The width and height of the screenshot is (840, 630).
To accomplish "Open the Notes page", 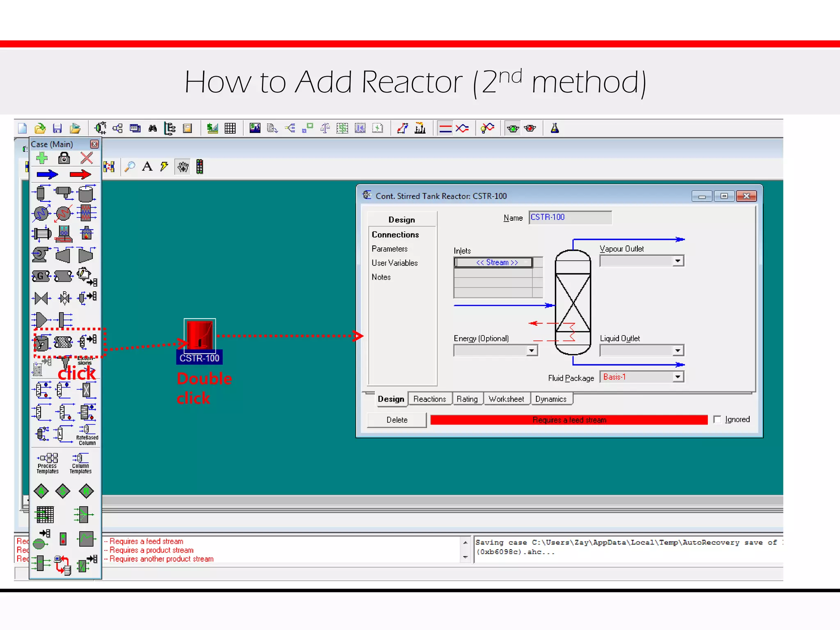I will (381, 277).
